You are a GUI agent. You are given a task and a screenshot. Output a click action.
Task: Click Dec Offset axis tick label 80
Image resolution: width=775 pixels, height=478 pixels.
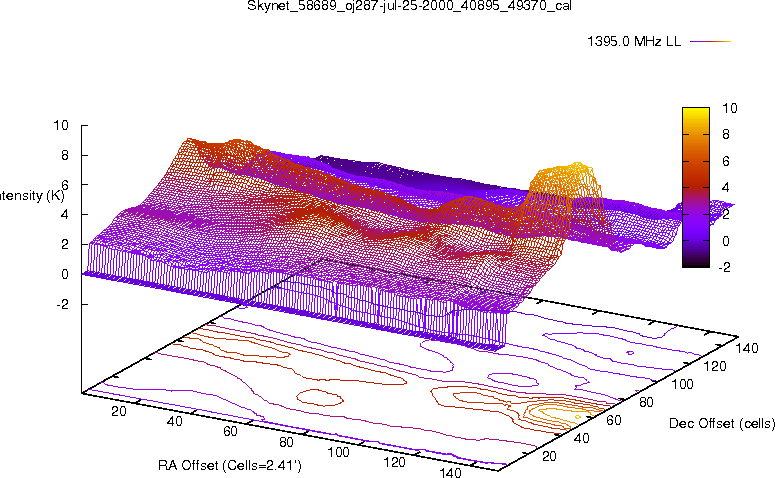click(646, 402)
